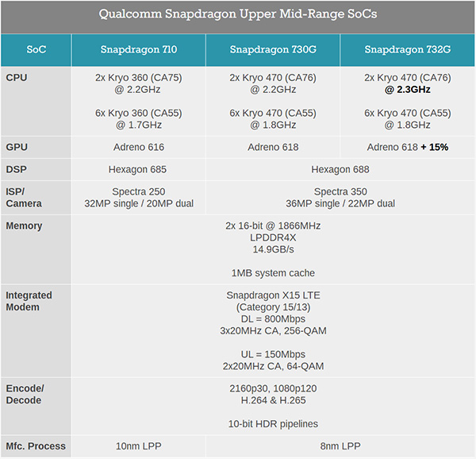Click the Qualcomm Snapdragon Upper Mid-Range SoCs title
The width and height of the screenshot is (476, 459).
coord(238,14)
